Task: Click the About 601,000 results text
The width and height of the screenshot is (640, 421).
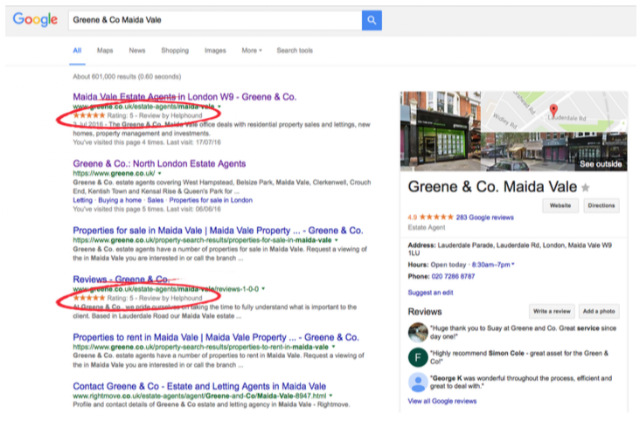Action: coord(127,76)
